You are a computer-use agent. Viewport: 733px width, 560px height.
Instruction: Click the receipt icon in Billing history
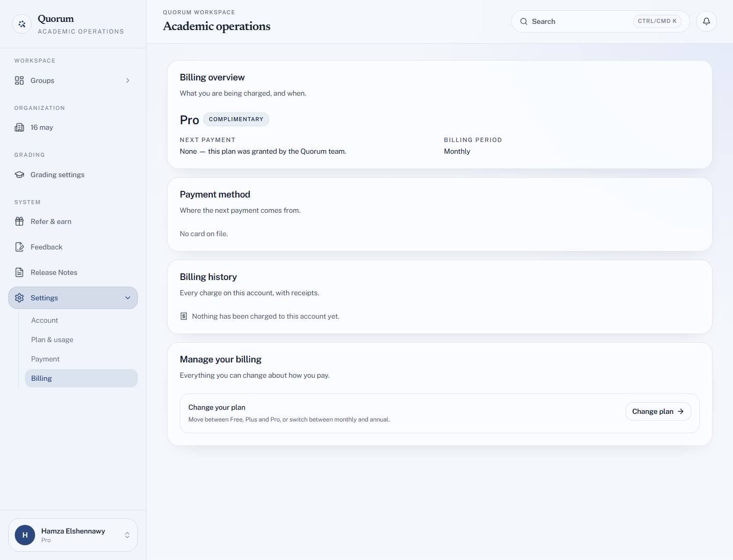[184, 316]
